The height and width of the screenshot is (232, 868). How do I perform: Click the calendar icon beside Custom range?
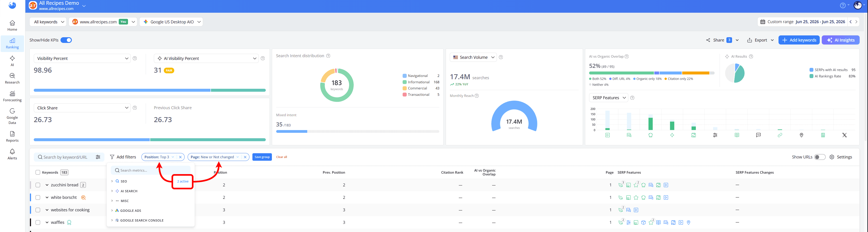[763, 22]
